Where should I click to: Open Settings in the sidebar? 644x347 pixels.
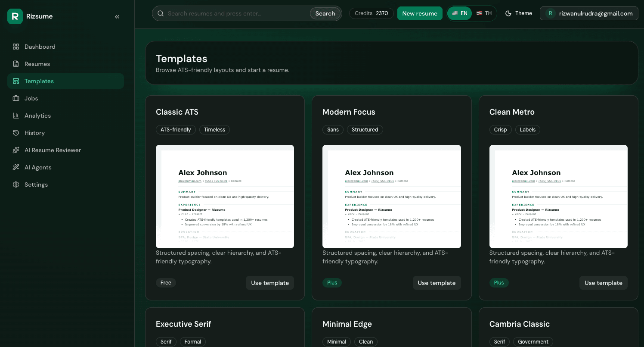click(x=65, y=184)
